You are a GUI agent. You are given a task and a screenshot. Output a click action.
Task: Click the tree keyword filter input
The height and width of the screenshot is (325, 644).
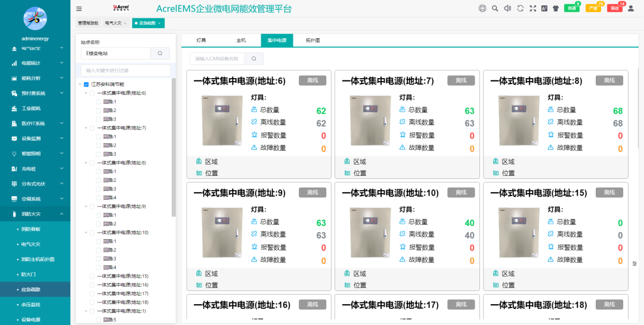tap(126, 71)
